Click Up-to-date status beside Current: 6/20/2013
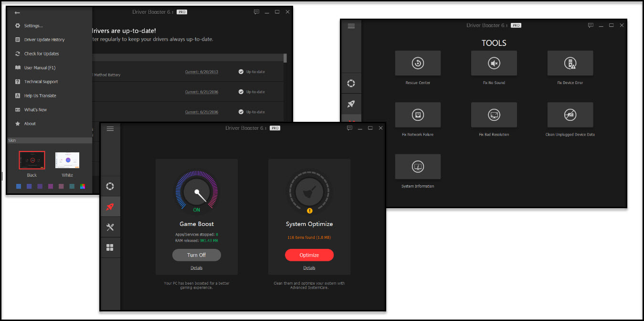This screenshot has width=644, height=321. click(x=252, y=72)
